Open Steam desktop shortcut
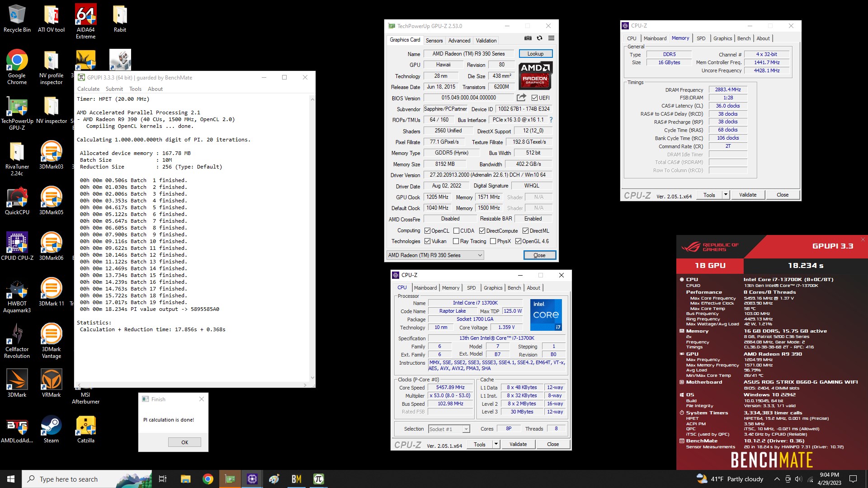Viewport: 868px width, 488px height. (x=51, y=429)
